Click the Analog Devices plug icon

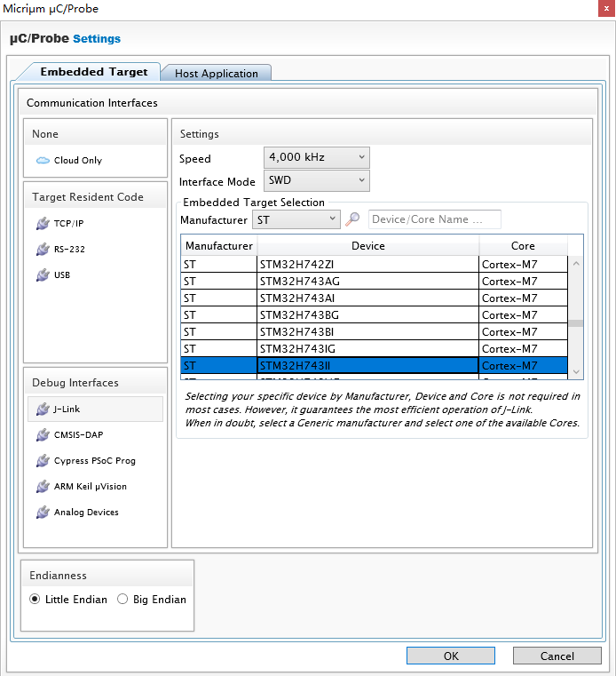pos(43,513)
